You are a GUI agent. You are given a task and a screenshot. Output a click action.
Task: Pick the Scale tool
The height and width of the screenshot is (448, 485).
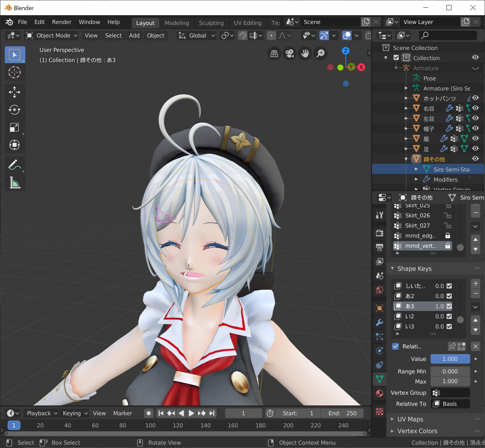[x=15, y=127]
